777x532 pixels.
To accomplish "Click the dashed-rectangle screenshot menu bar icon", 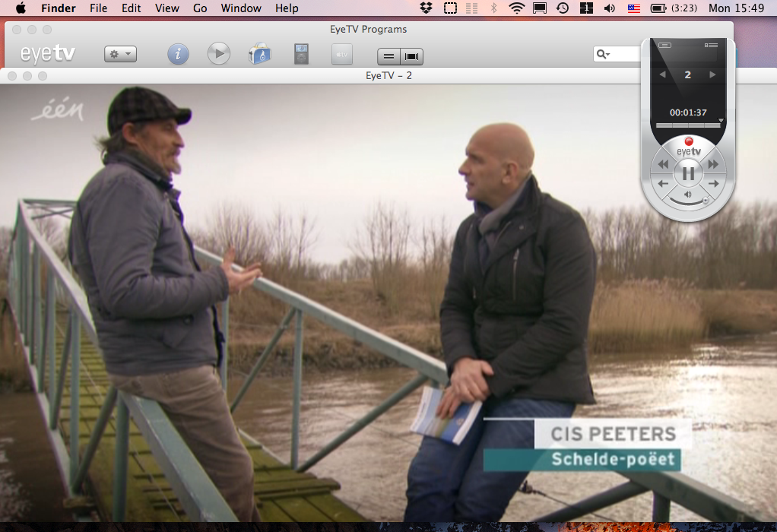I will pyautogui.click(x=450, y=8).
